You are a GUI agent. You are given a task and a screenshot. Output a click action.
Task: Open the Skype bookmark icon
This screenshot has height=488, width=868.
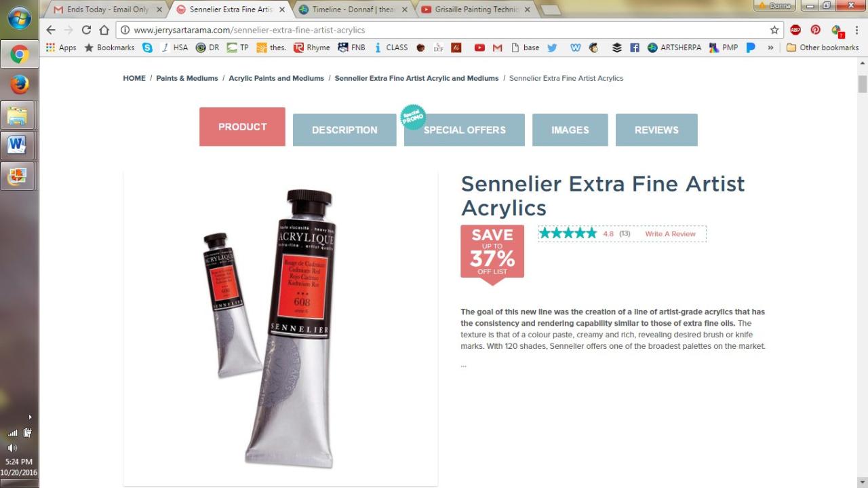pos(147,48)
